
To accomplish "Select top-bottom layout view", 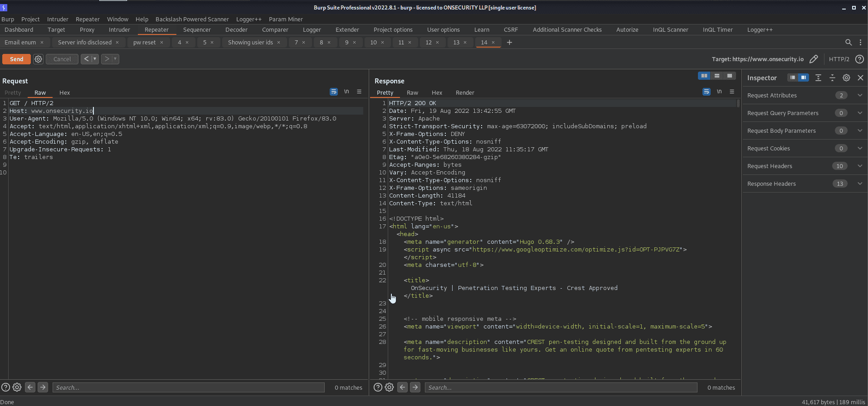I will (717, 76).
